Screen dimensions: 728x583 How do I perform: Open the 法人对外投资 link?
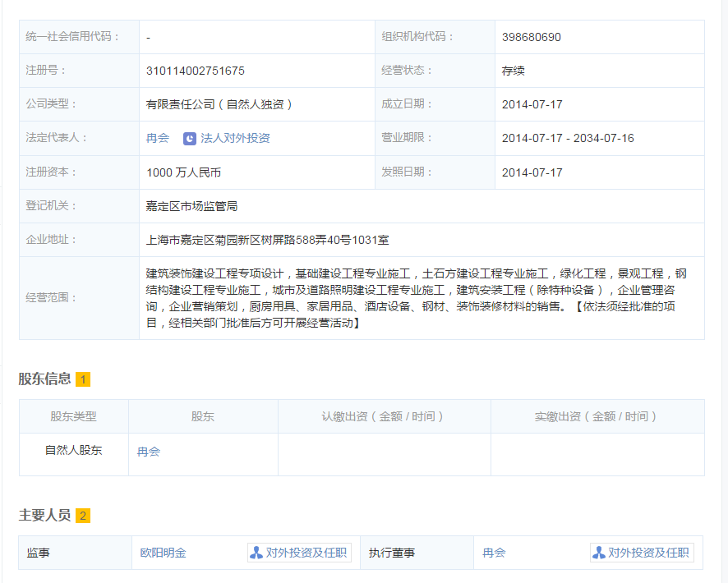(x=235, y=139)
